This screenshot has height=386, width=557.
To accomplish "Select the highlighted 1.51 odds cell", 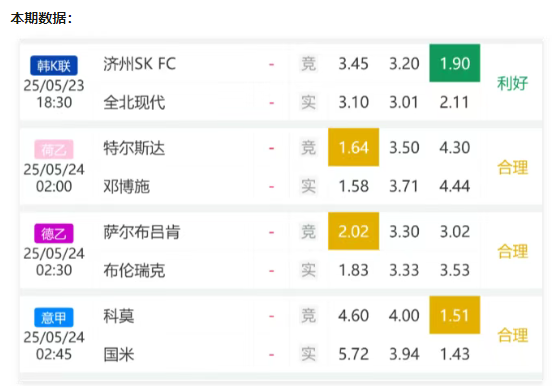I will [455, 315].
